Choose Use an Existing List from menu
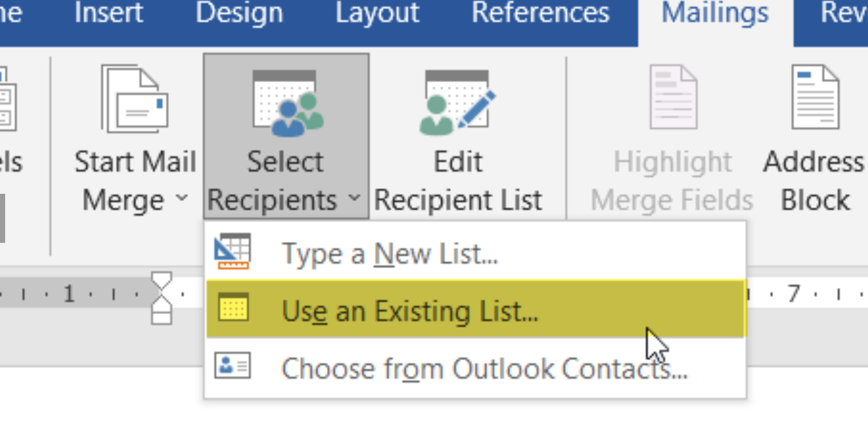868x432 pixels. (409, 311)
